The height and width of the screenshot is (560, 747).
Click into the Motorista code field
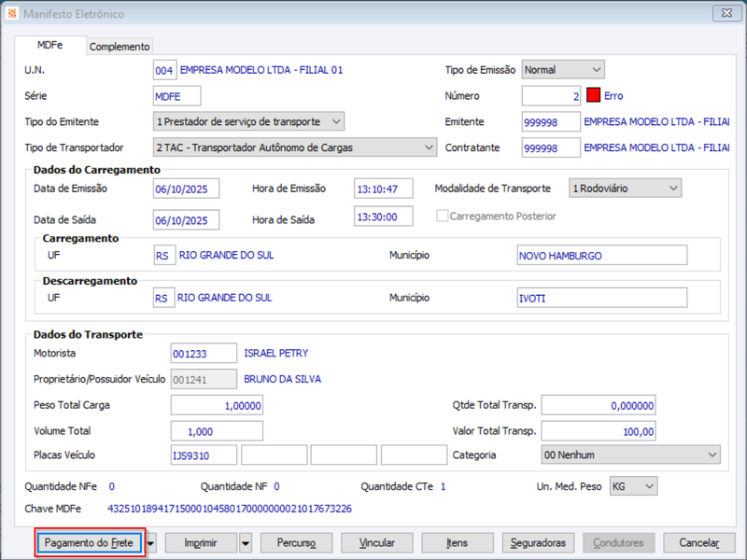(x=204, y=354)
